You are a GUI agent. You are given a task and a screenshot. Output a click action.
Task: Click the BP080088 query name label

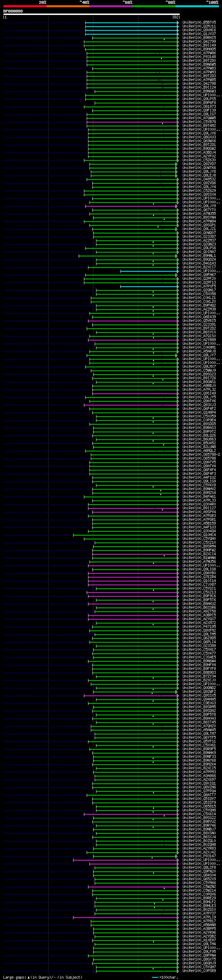tap(13, 11)
